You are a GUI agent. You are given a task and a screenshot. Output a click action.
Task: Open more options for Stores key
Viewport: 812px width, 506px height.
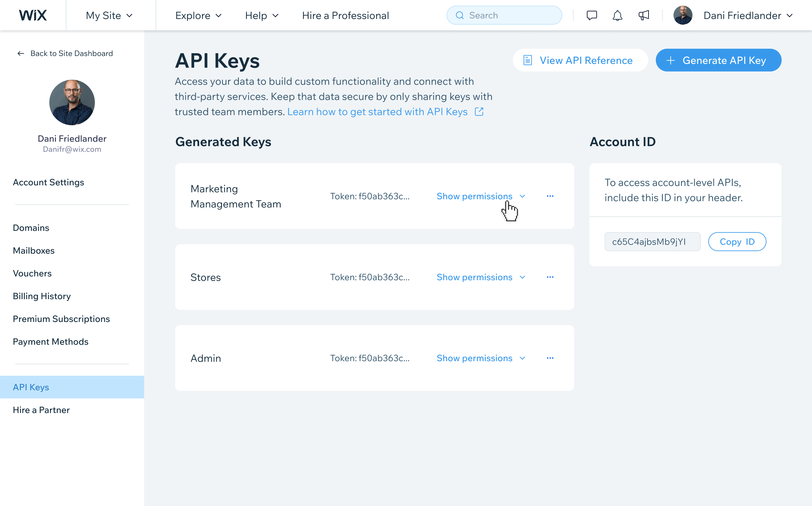point(550,277)
